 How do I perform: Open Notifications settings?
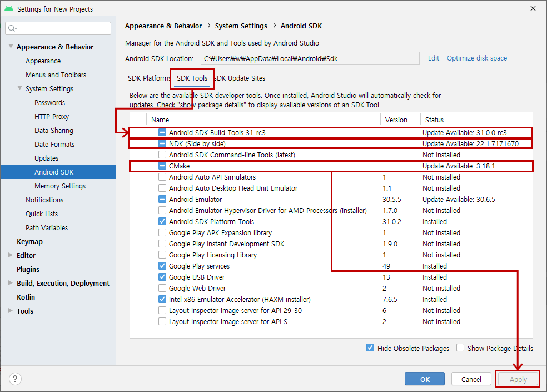[44, 200]
